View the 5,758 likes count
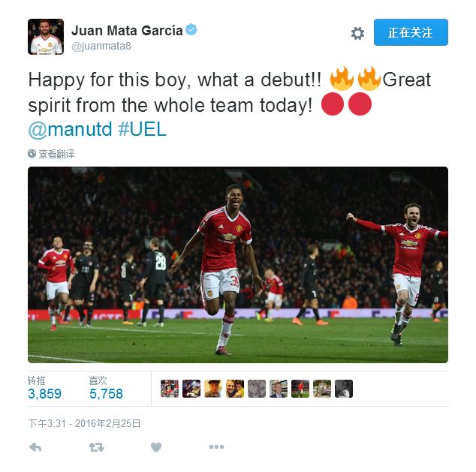Image resolution: width=476 pixels, height=472 pixels. 106,393
